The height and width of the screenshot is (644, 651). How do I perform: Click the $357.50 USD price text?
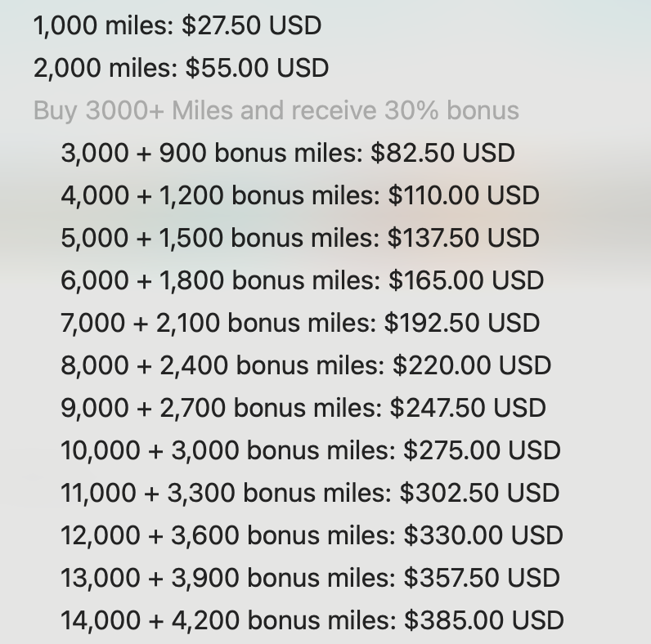click(x=482, y=578)
